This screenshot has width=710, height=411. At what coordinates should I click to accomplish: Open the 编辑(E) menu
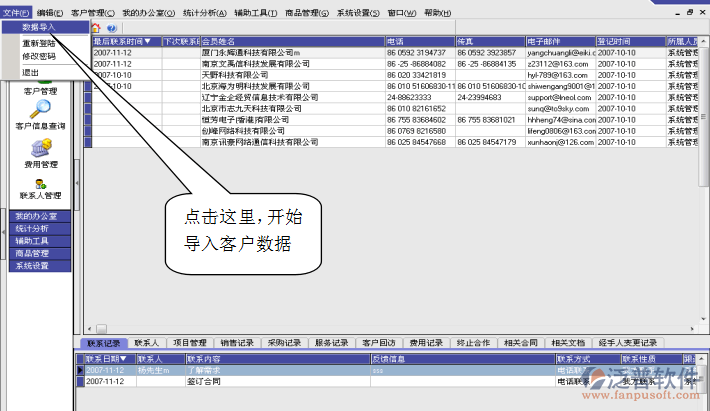point(50,13)
